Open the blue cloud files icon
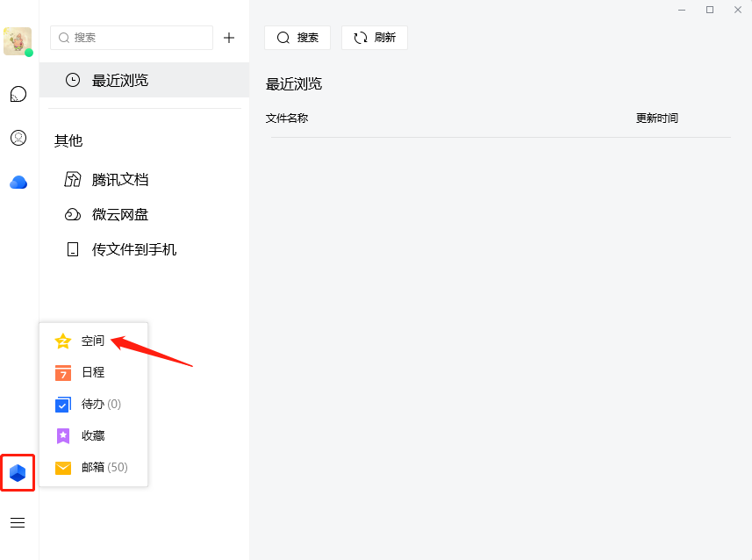The width and height of the screenshot is (752, 560). pos(18,183)
